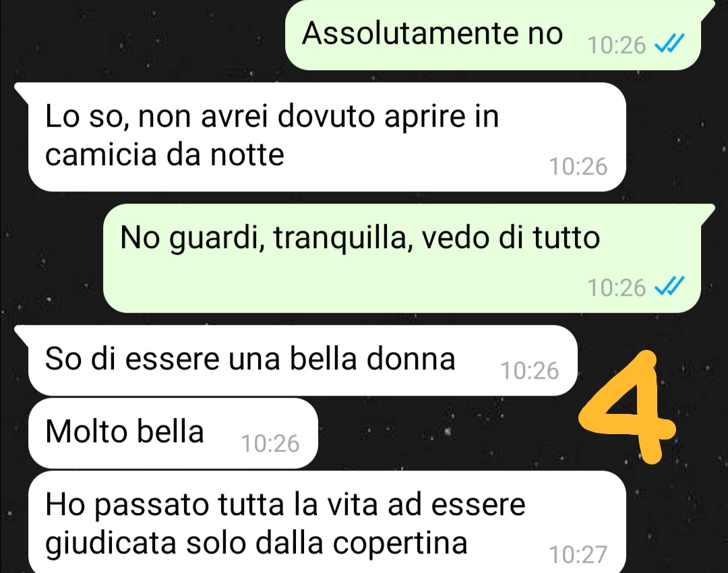Select the 'So di essere una bella donna' bubble
The image size is (728, 573).
point(303,361)
